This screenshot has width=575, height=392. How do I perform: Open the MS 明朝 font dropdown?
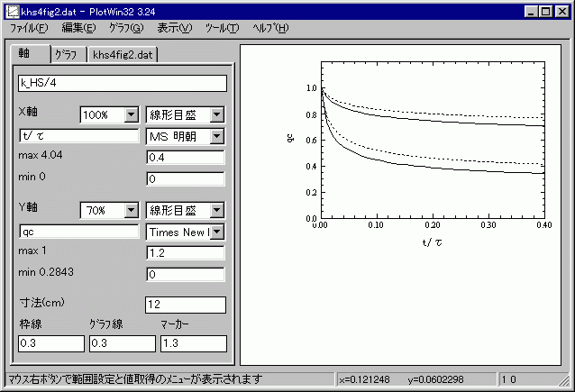(217, 136)
